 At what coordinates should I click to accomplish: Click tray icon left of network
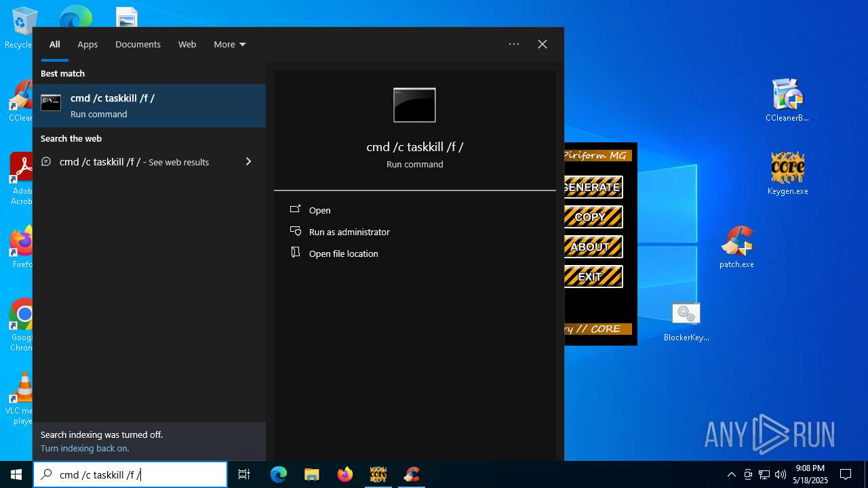[748, 474]
